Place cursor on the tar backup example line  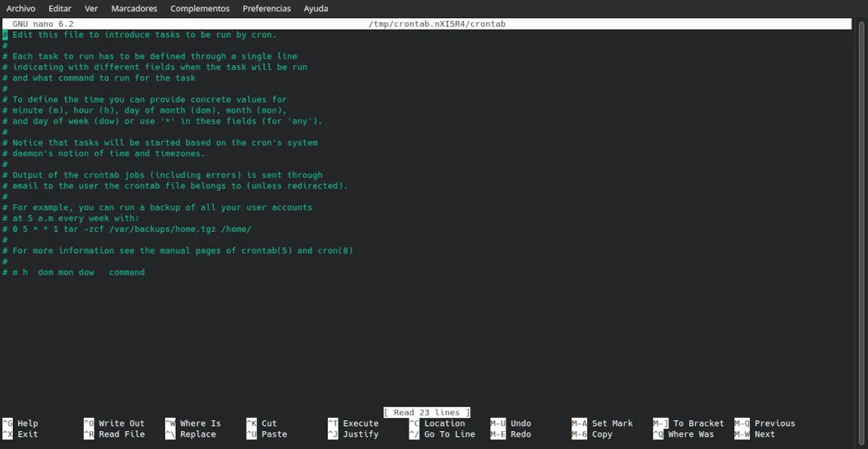pos(131,229)
